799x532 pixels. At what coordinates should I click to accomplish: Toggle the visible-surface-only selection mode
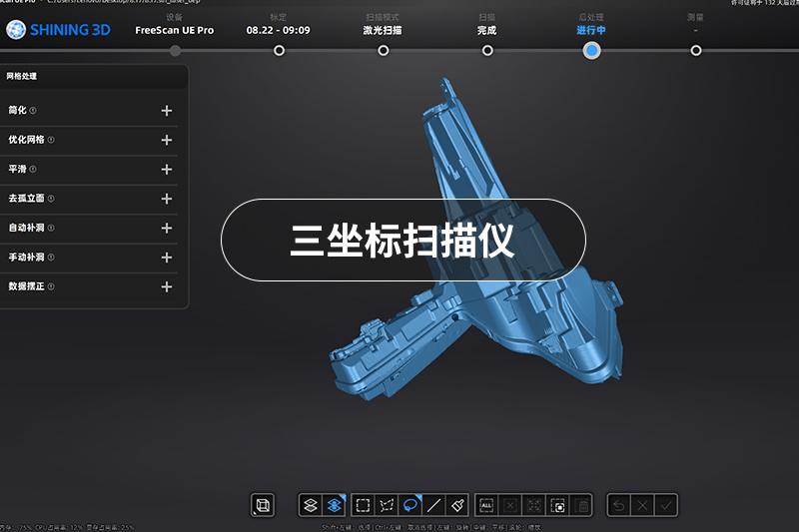click(334, 505)
